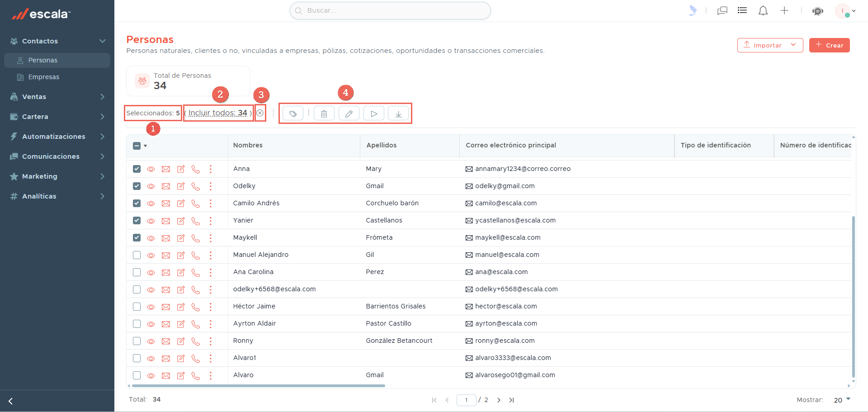Edit Héctor Jaime with the edit icon
Viewport: 868px width, 412px height.
pos(181,307)
